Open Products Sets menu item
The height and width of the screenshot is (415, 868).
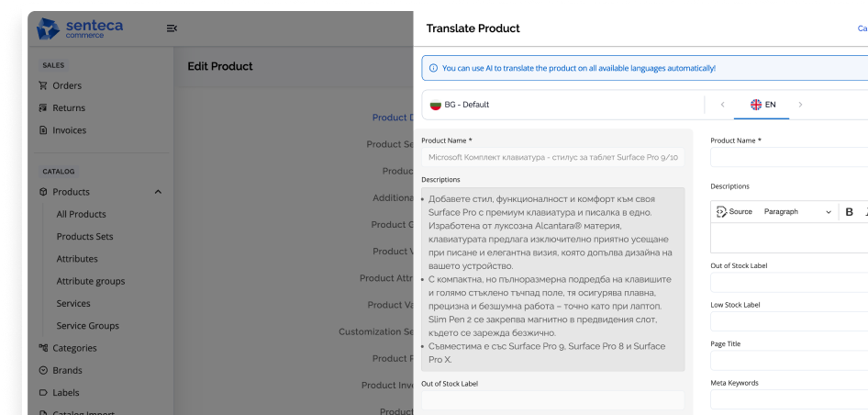(x=84, y=236)
